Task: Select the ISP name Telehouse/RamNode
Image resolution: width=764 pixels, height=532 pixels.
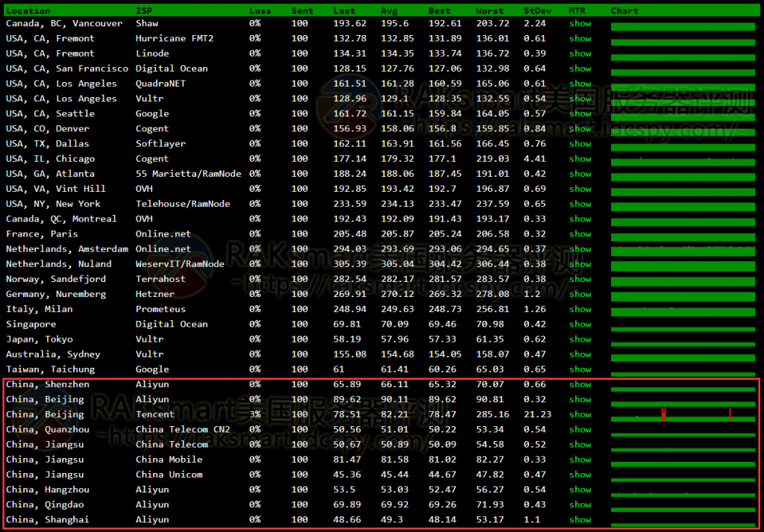Action: pyautogui.click(x=184, y=204)
